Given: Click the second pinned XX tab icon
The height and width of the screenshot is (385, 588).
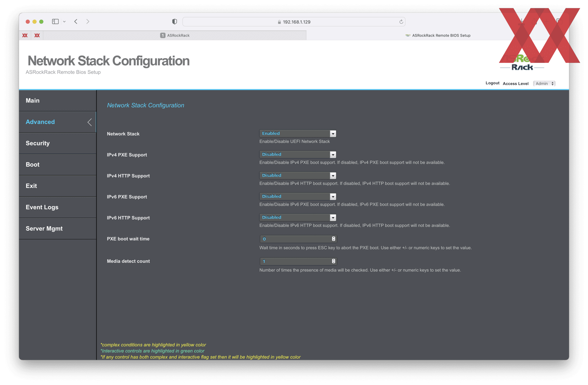Looking at the screenshot, I should [37, 36].
